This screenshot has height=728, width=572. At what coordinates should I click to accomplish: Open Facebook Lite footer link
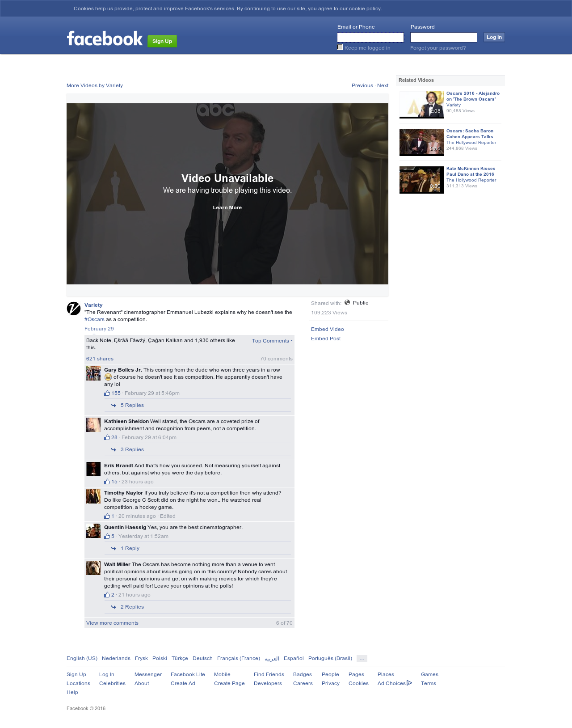188,674
